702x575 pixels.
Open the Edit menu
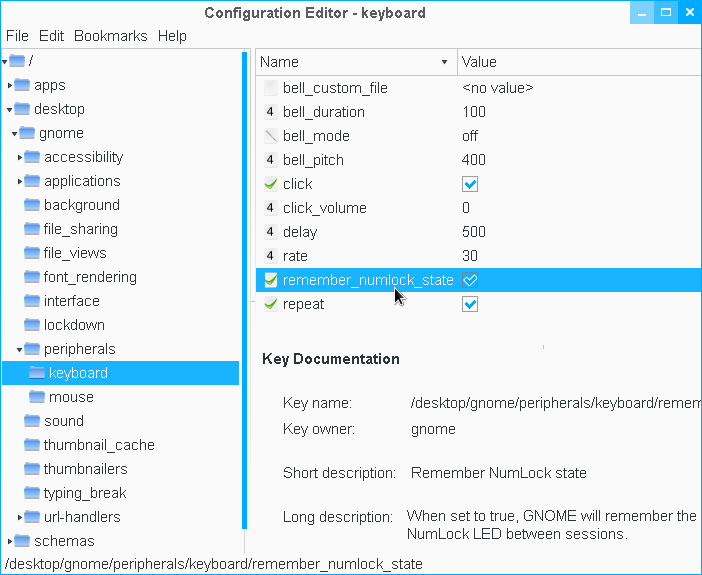click(51, 36)
